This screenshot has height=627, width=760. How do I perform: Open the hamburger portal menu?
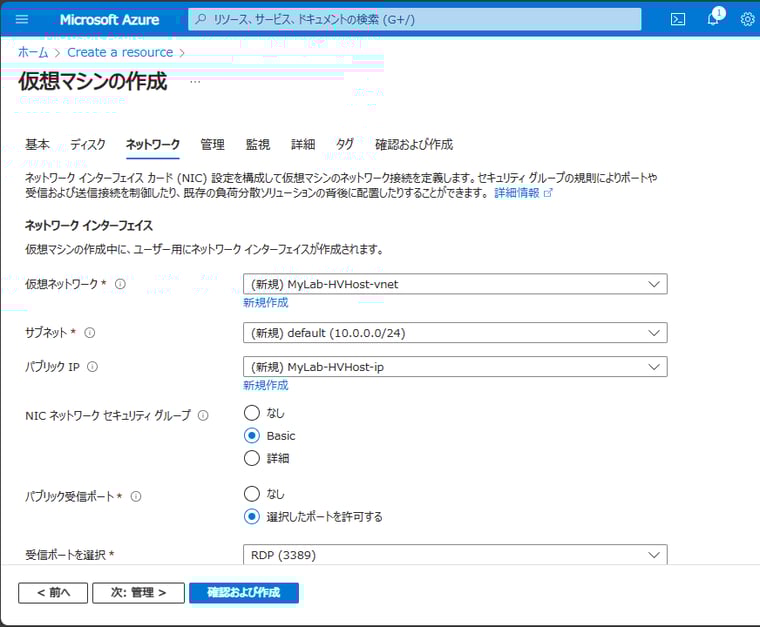coord(22,19)
